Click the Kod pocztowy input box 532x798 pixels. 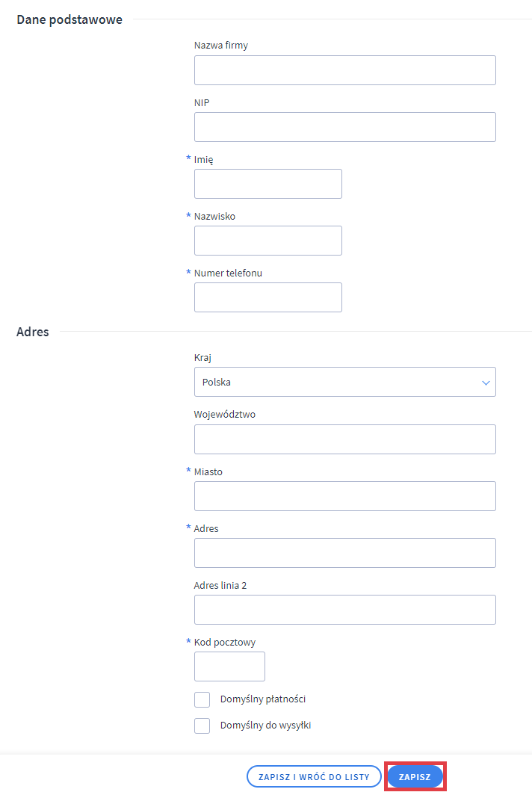click(x=229, y=666)
